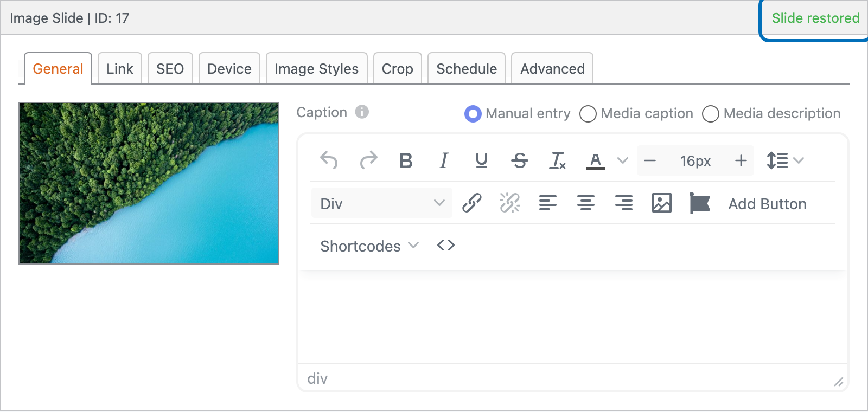868x412 pixels.
Task: Click the flag icon beside Add Button
Action: click(x=700, y=203)
